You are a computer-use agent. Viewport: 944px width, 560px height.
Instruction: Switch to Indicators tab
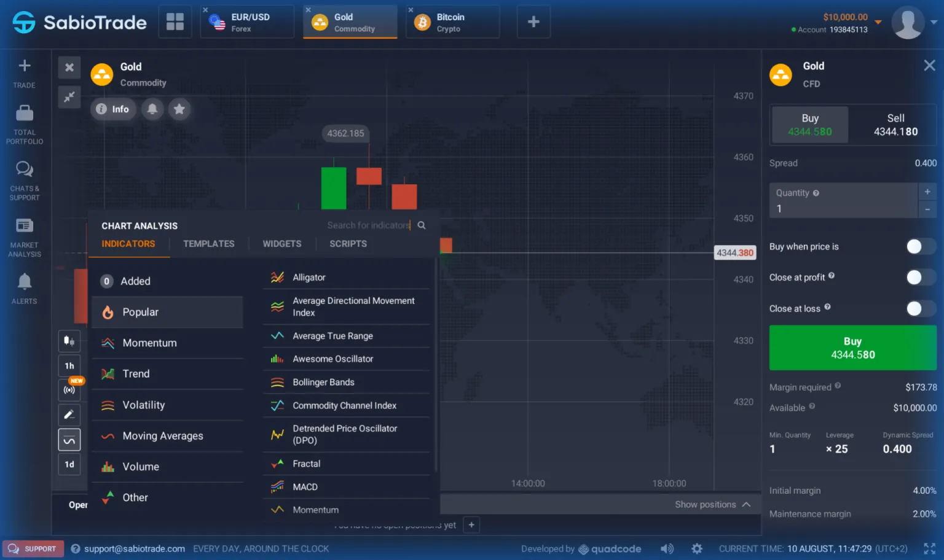pyautogui.click(x=128, y=244)
